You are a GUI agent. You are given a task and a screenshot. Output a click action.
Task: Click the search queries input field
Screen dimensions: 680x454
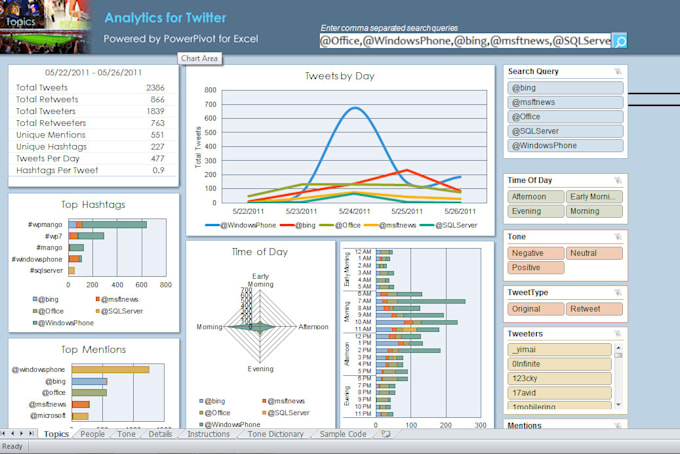click(465, 41)
